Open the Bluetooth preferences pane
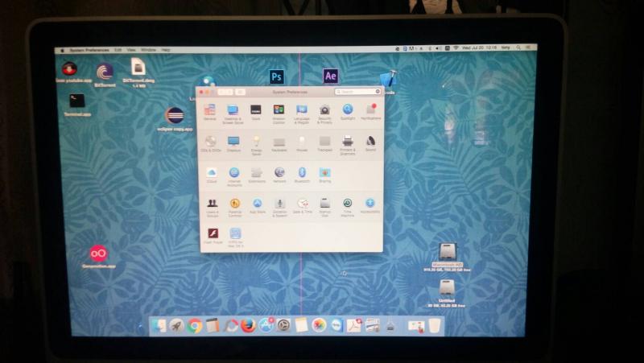Viewport: 644px width, 363px height. coord(302,175)
